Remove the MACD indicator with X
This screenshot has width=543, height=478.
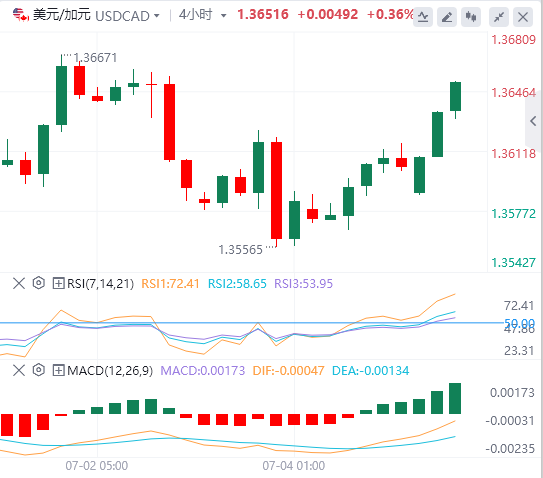pyautogui.click(x=19, y=370)
